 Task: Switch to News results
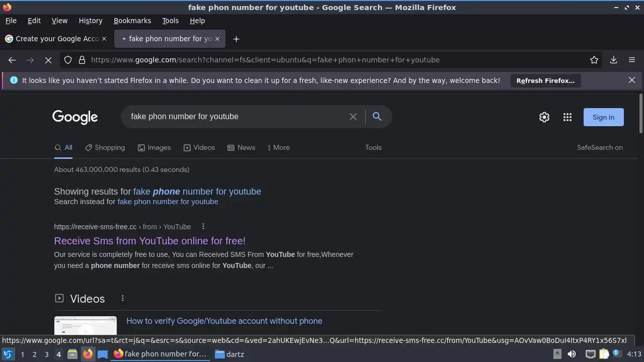pyautogui.click(x=242, y=148)
